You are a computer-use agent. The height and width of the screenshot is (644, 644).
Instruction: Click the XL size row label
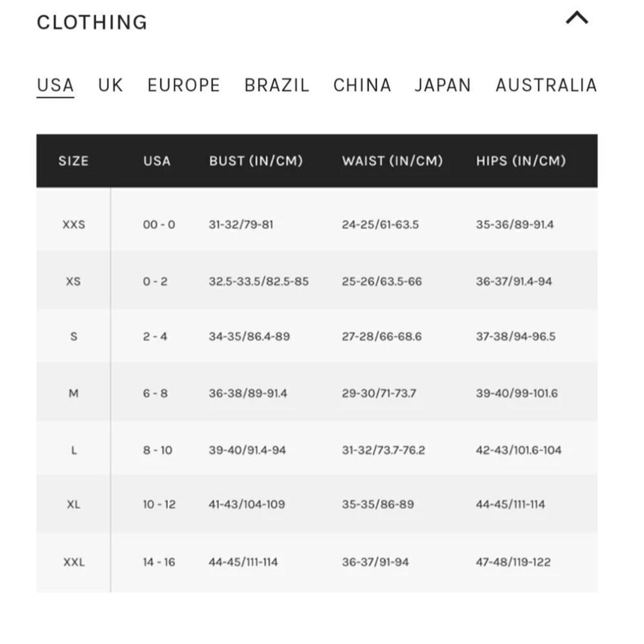(74, 504)
